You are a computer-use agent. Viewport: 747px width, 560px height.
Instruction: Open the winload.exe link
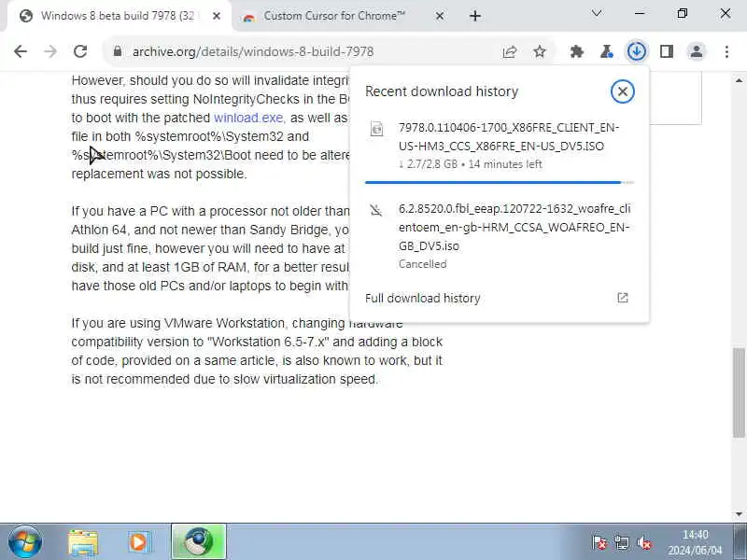pyautogui.click(x=248, y=118)
